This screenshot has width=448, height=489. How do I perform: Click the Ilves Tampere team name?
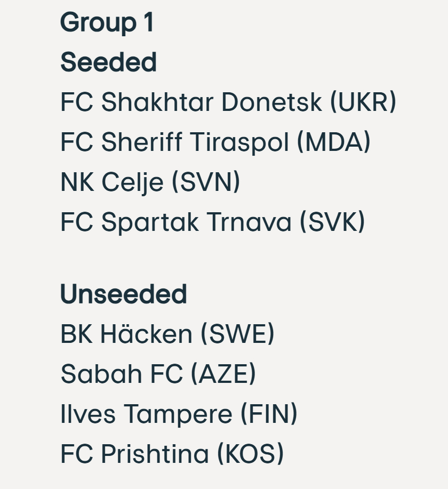147,414
